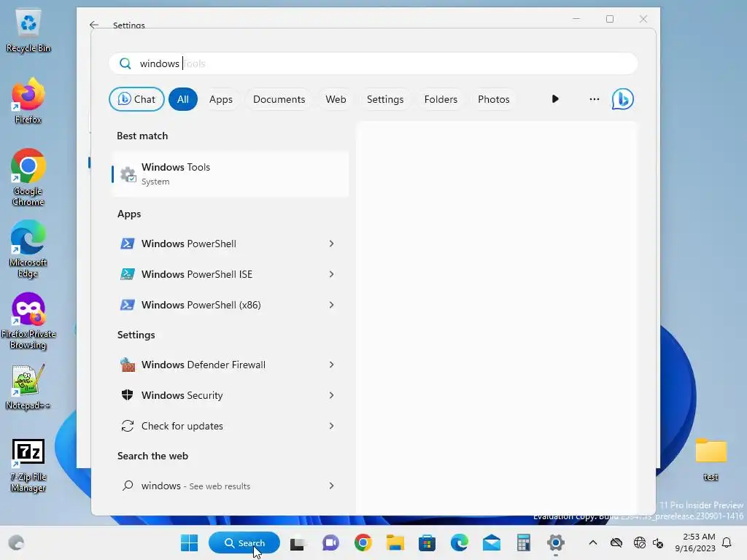Open Microsoft Store from the taskbar
Viewport: 747px width, 560px height.
(x=427, y=542)
